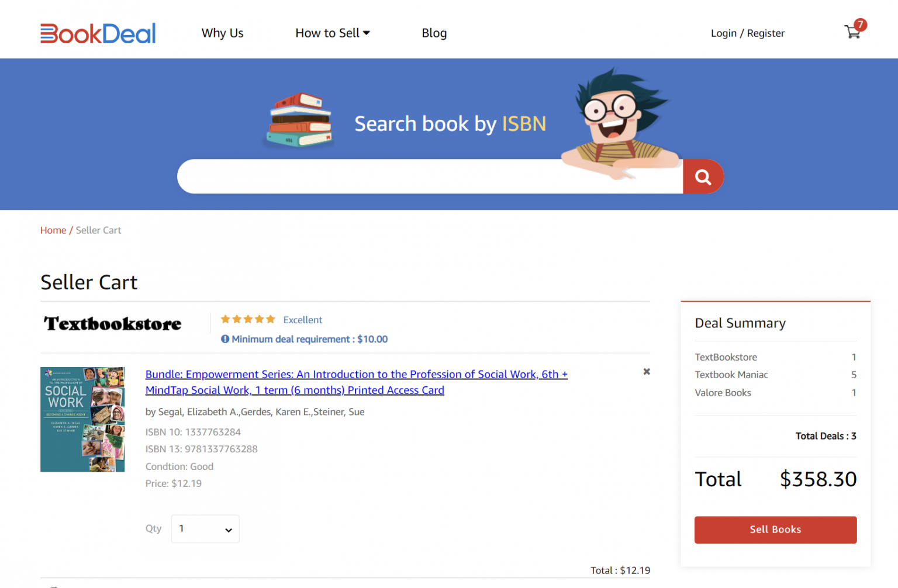Viewport: 898px width, 588px height.
Task: Click the stacked books illustration
Action: (x=299, y=120)
